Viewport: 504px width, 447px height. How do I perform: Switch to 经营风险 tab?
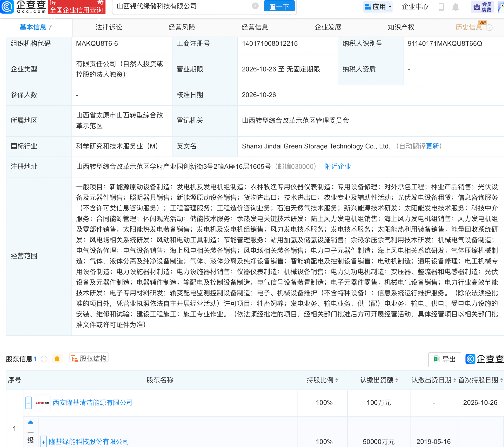pos(182,27)
